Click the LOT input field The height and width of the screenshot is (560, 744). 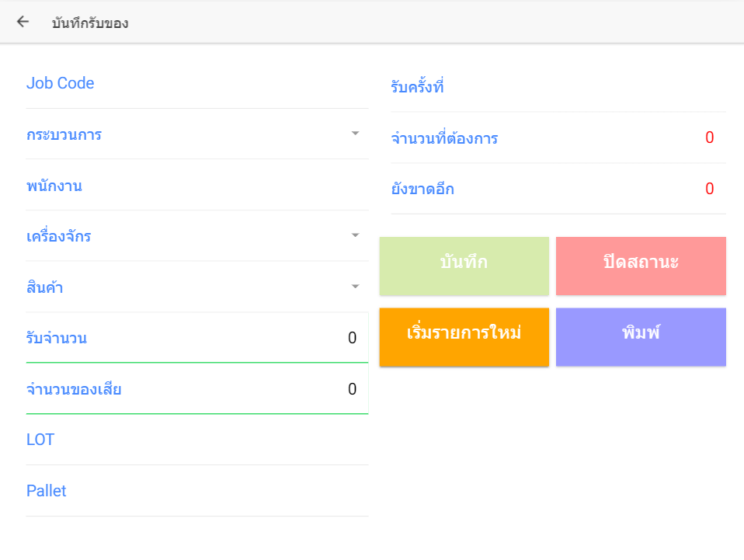[x=196, y=440]
